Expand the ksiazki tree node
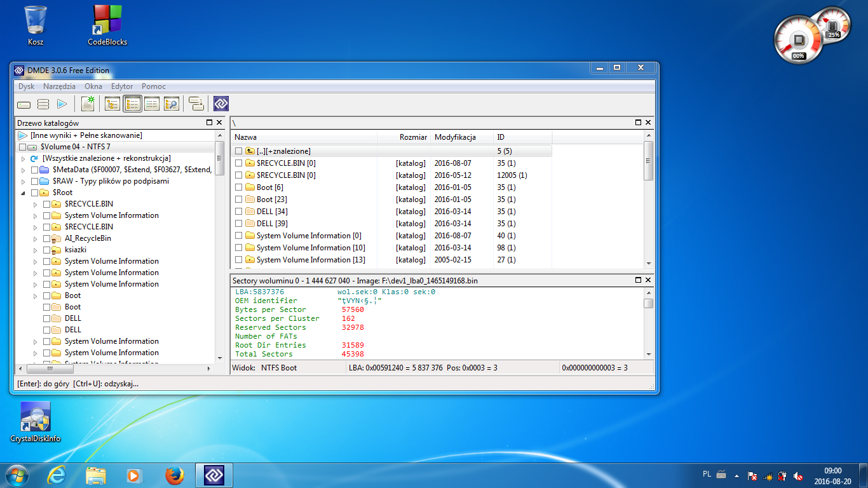Screen dimensions: 868x488 pyautogui.click(x=36, y=250)
